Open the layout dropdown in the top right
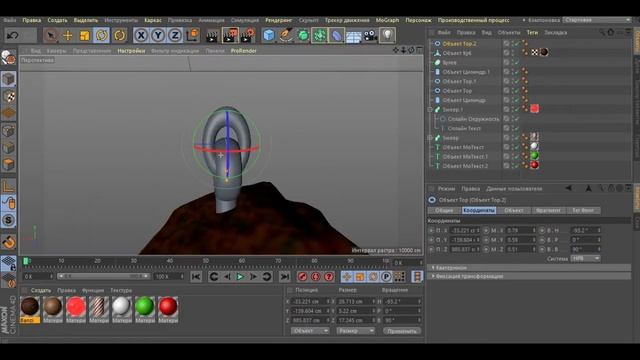The height and width of the screenshot is (360, 640). tap(597, 20)
